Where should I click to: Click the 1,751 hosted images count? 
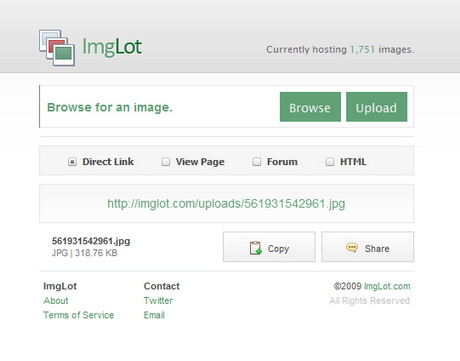(x=362, y=50)
